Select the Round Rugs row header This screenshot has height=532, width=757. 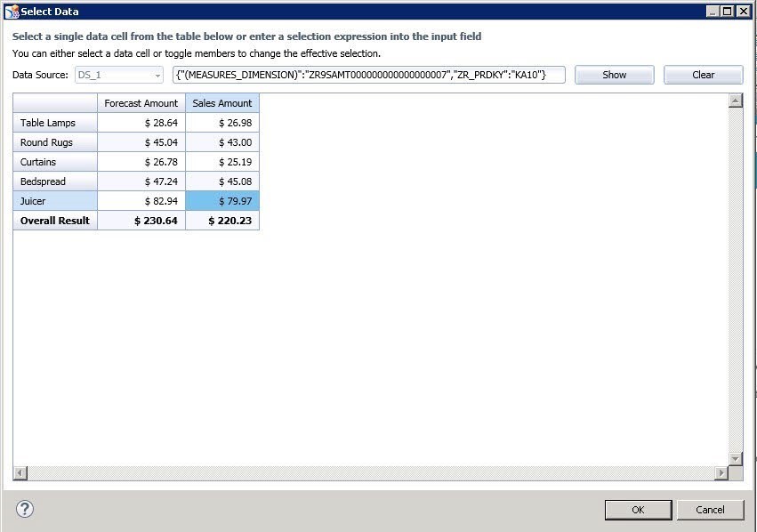[x=54, y=142]
